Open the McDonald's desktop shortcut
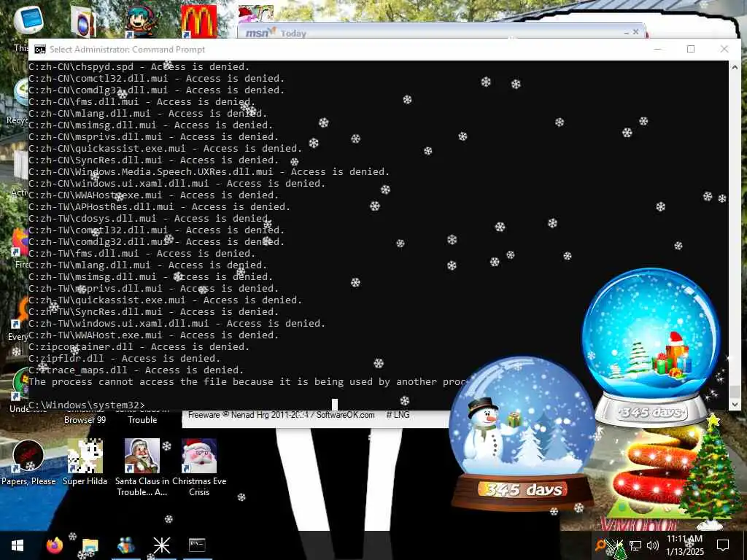Image resolution: width=747 pixels, height=560 pixels. pos(198,22)
